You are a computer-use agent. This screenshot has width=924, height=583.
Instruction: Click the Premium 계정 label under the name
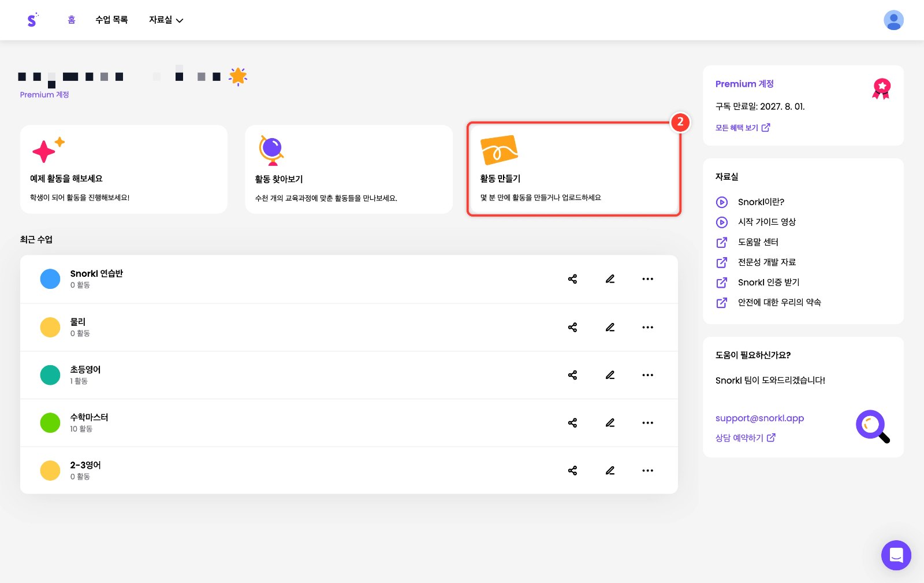(x=44, y=95)
